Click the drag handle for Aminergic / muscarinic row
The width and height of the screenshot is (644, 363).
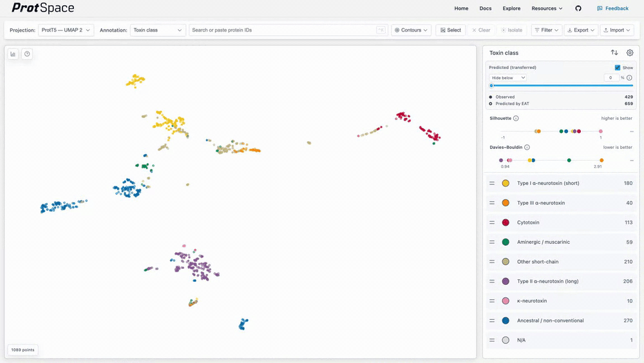pyautogui.click(x=492, y=242)
